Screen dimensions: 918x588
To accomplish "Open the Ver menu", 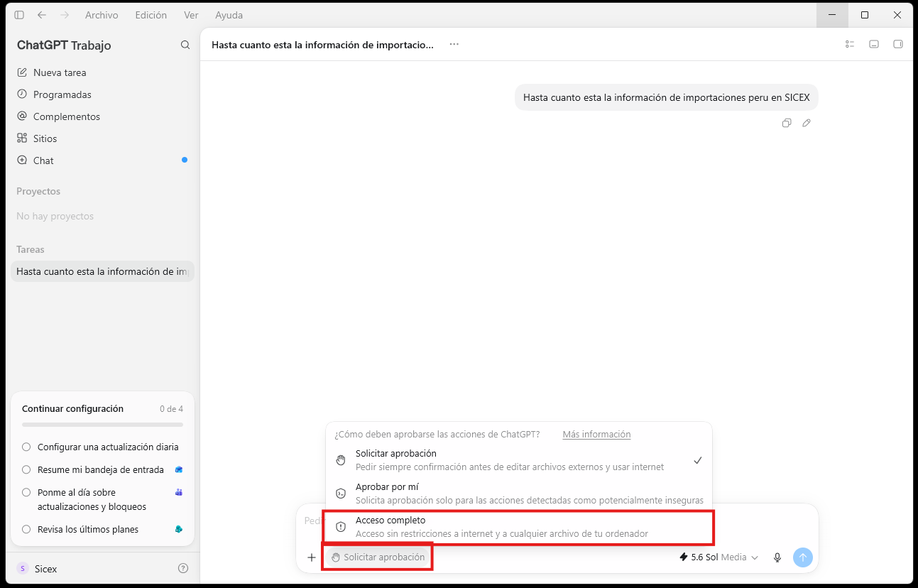I will (x=191, y=15).
